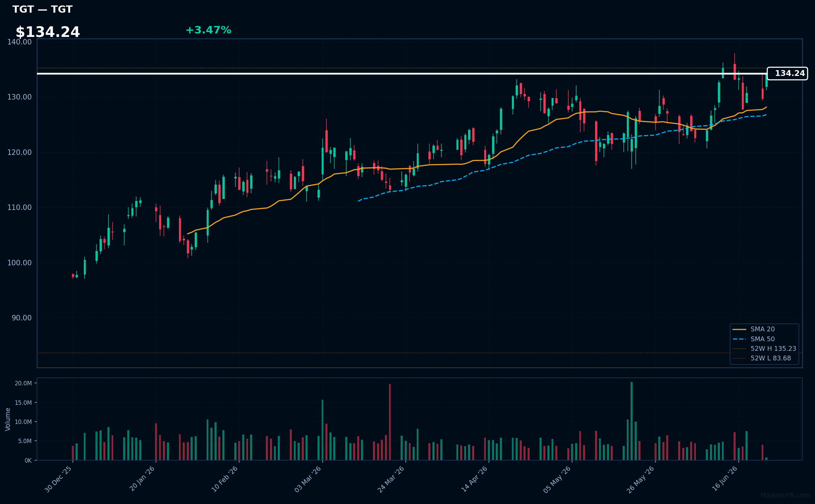Click the 10 Feb '26 date label
The height and width of the screenshot is (504, 815).
point(225,479)
